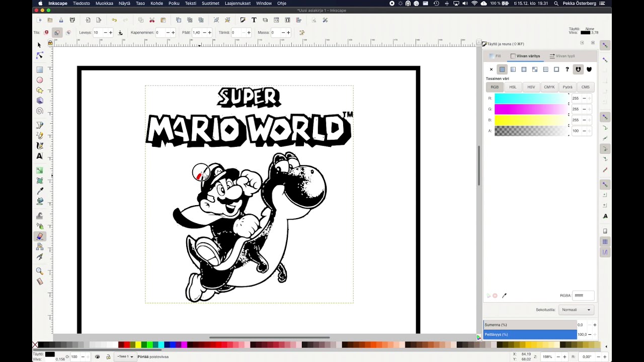Choose the Star polygon tool
This screenshot has height=362, width=644.
pos(40,90)
